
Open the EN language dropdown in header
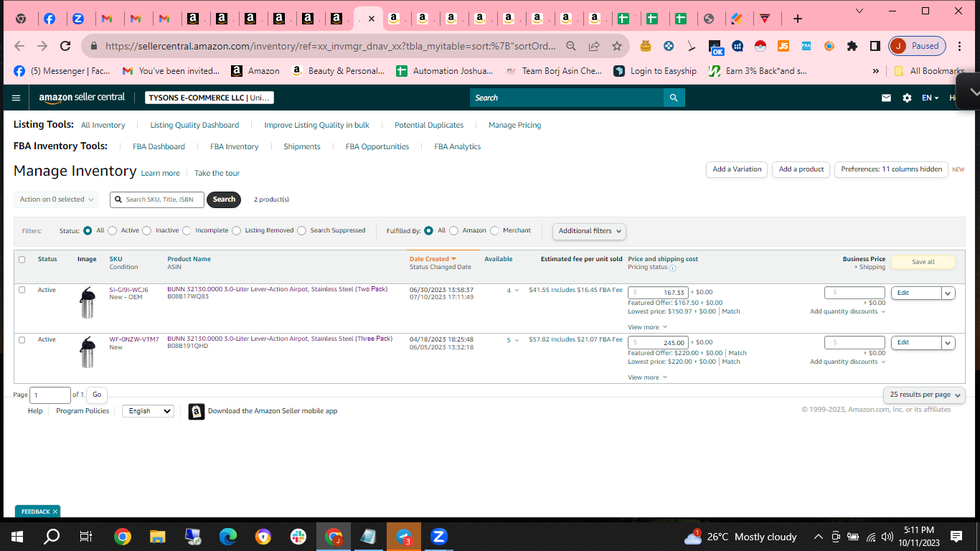[930, 98]
